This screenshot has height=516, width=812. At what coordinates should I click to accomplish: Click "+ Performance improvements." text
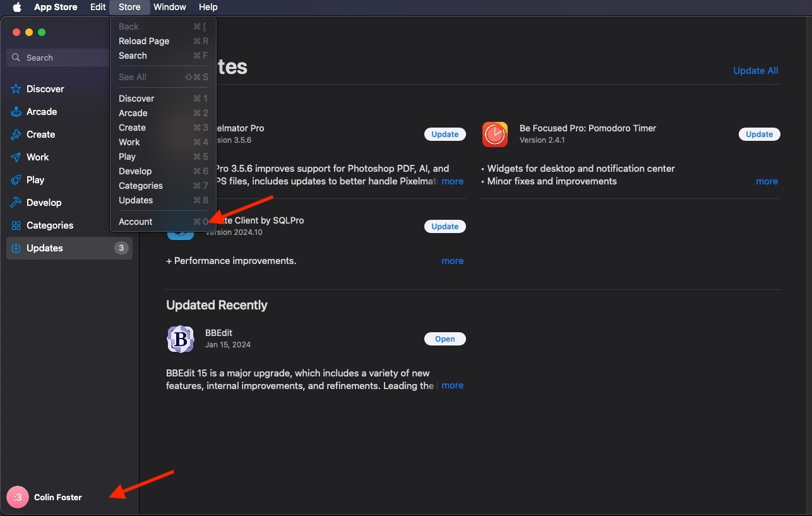[231, 261]
